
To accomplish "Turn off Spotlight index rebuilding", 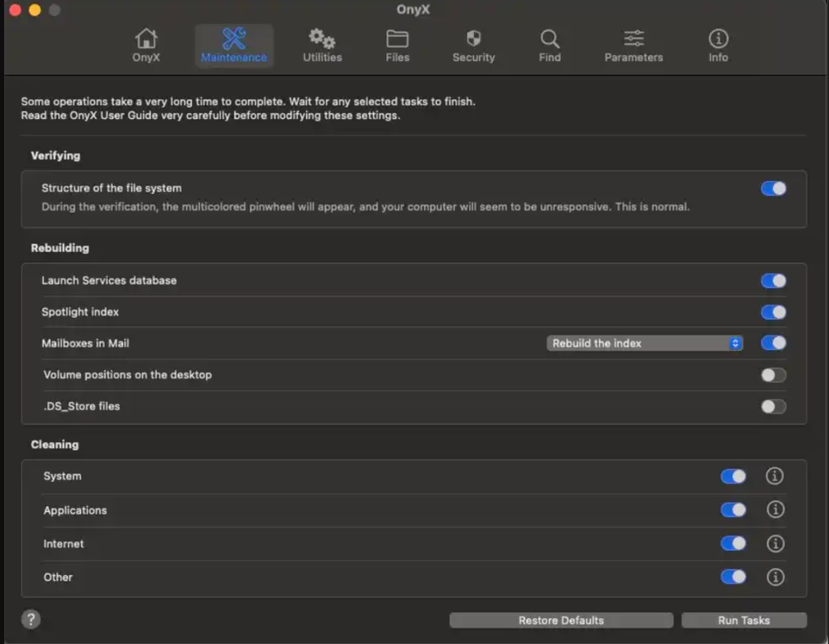I will pos(773,312).
